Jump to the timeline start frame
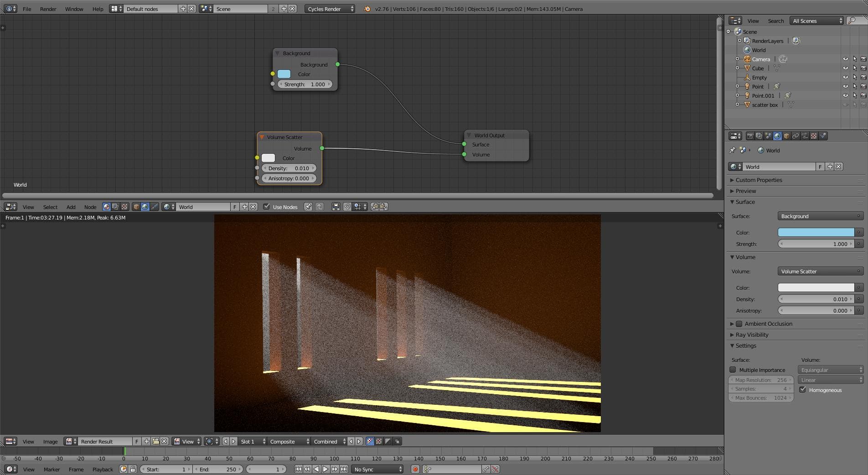The image size is (868, 475). pos(298,469)
